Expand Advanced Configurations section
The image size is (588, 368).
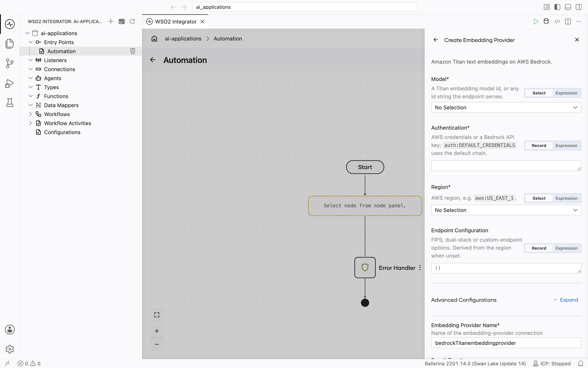[566, 300]
